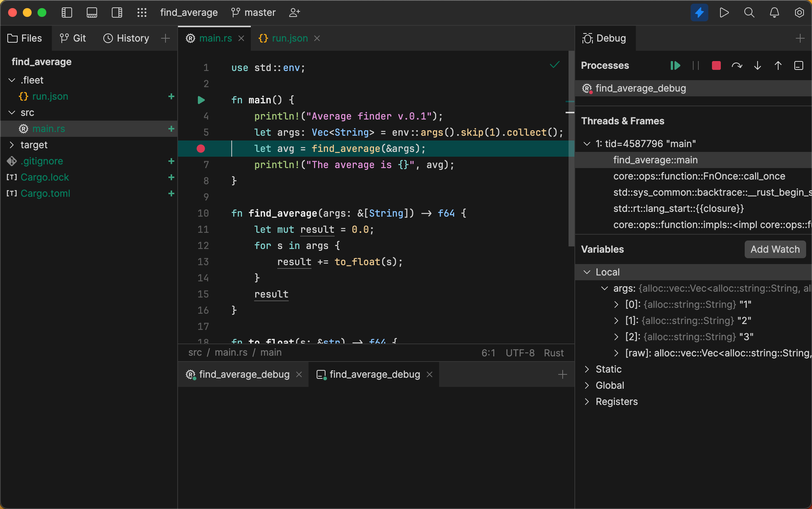Switch to the run.json tab

tap(290, 38)
